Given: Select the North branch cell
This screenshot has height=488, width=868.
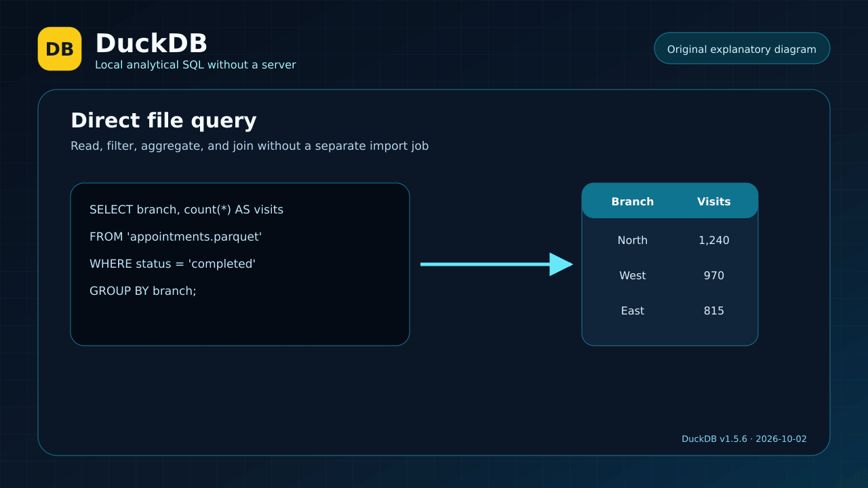Looking at the screenshot, I should coord(633,240).
